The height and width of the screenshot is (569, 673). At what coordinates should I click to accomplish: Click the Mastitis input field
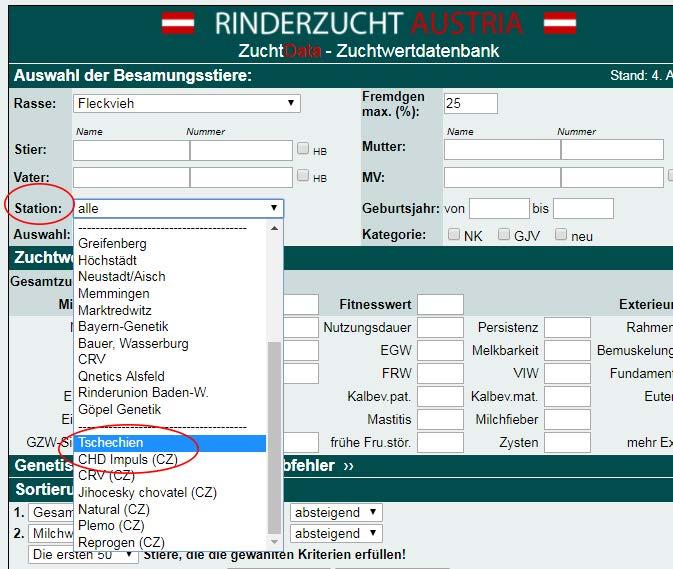[x=440, y=419]
